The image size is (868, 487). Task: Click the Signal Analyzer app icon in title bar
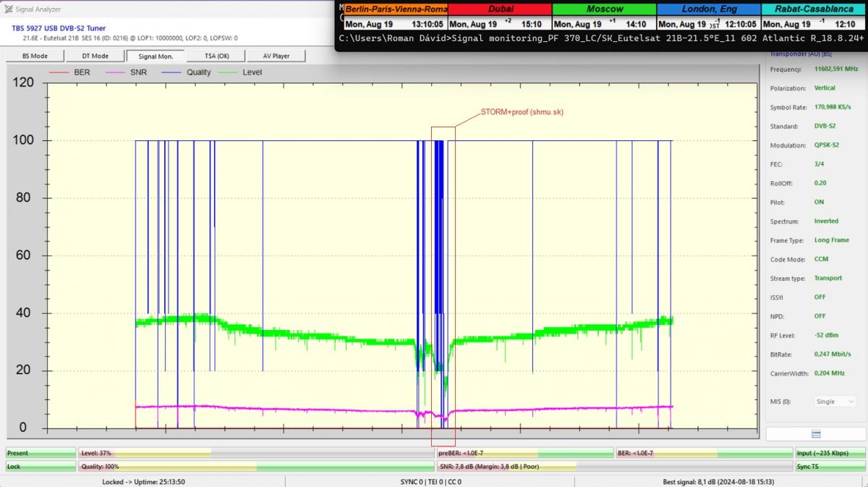click(x=8, y=9)
